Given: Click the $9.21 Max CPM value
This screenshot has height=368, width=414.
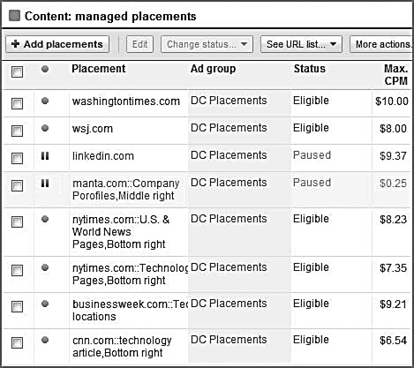Looking at the screenshot, I should 393,304.
